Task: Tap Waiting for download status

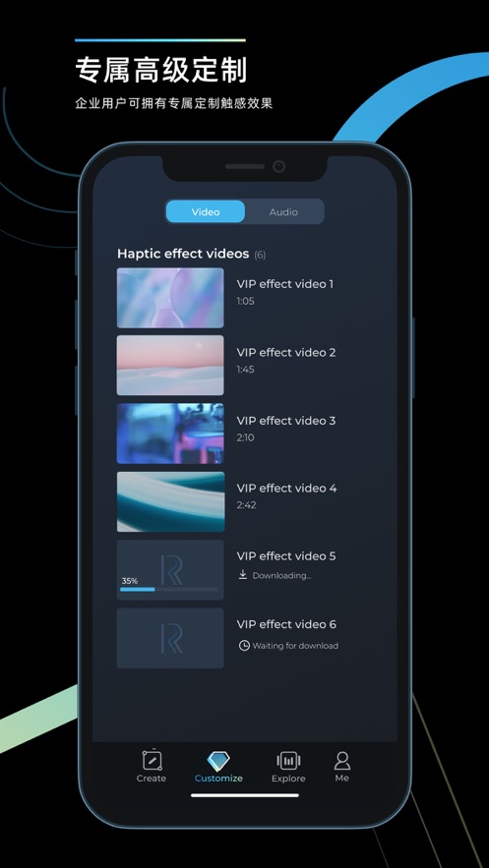Action: pyautogui.click(x=295, y=646)
